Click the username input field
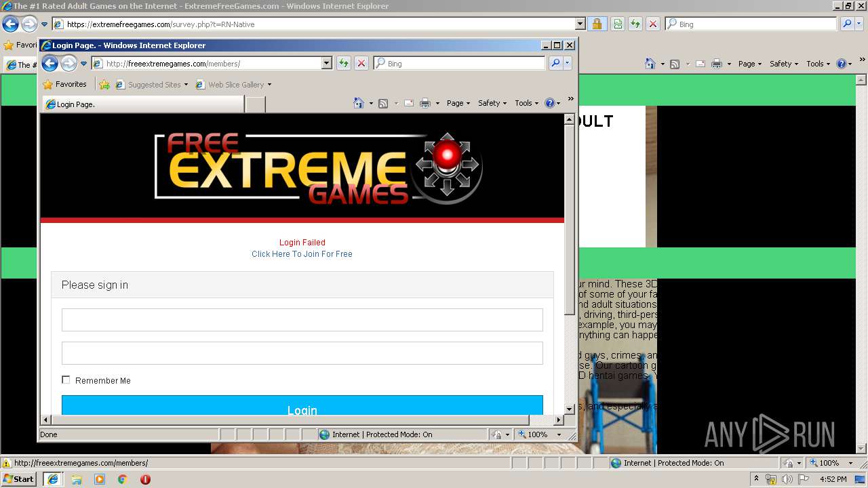This screenshot has height=488, width=868. (x=302, y=320)
